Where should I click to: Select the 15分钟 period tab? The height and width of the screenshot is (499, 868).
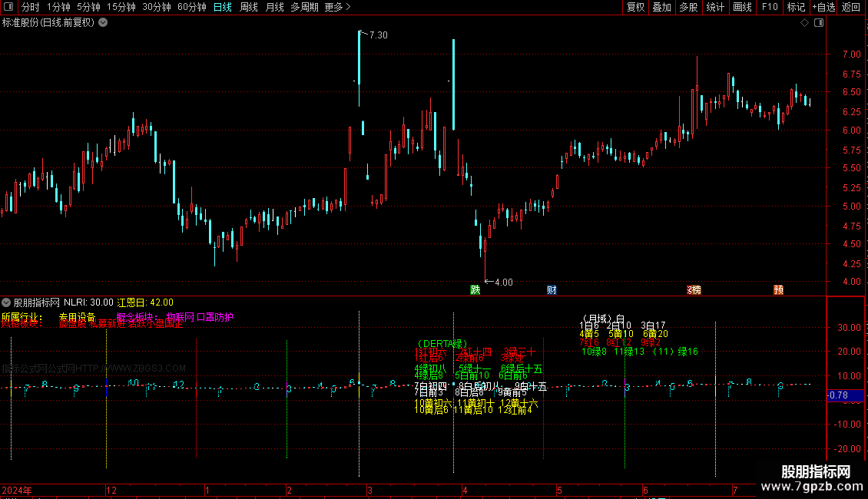pos(121,7)
